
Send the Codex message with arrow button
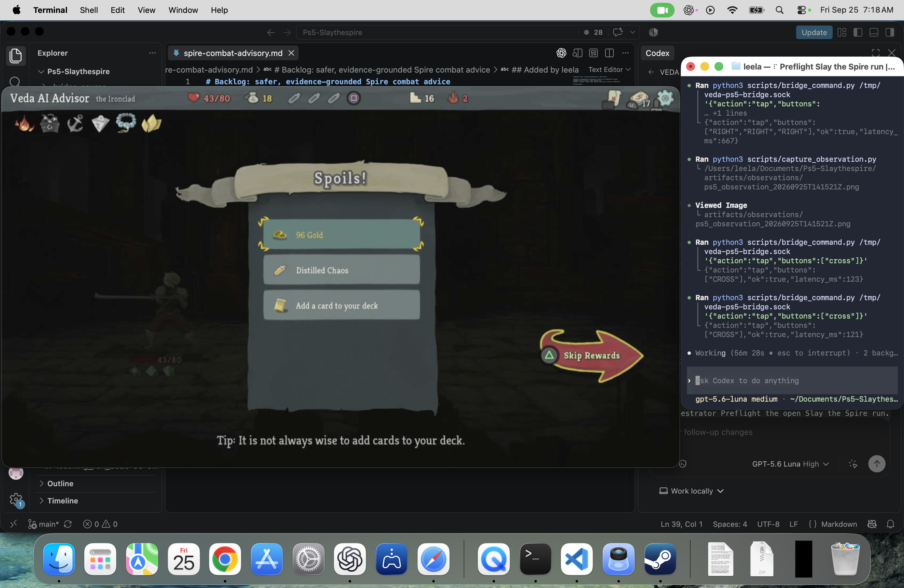pos(877,464)
